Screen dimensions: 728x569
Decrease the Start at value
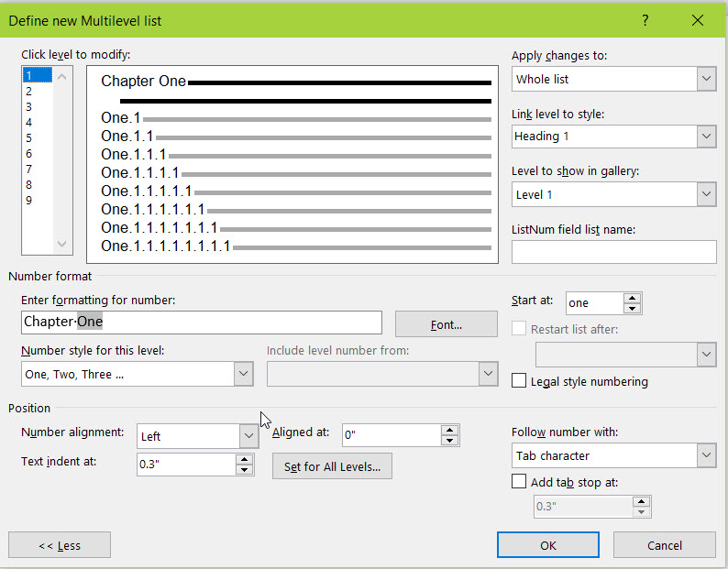tap(632, 308)
